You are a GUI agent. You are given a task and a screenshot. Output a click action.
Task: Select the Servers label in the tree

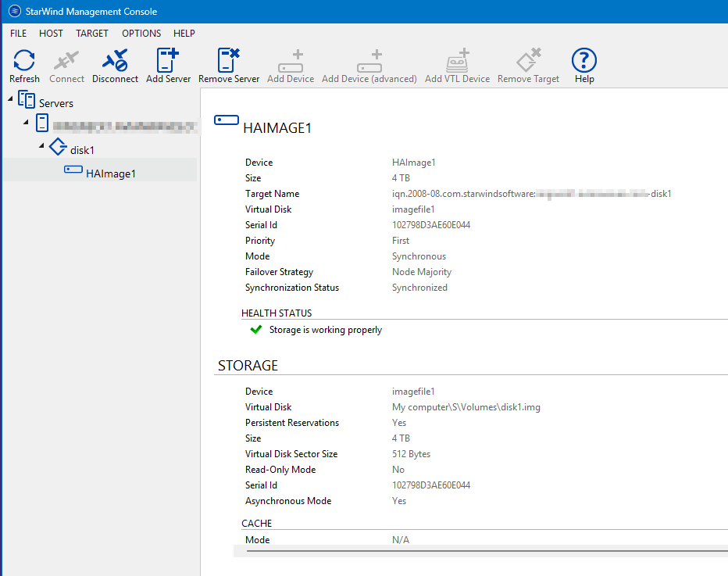(x=56, y=103)
